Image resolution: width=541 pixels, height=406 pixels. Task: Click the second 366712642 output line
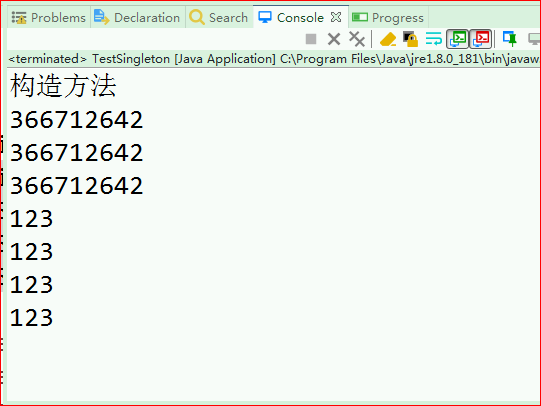click(x=76, y=152)
